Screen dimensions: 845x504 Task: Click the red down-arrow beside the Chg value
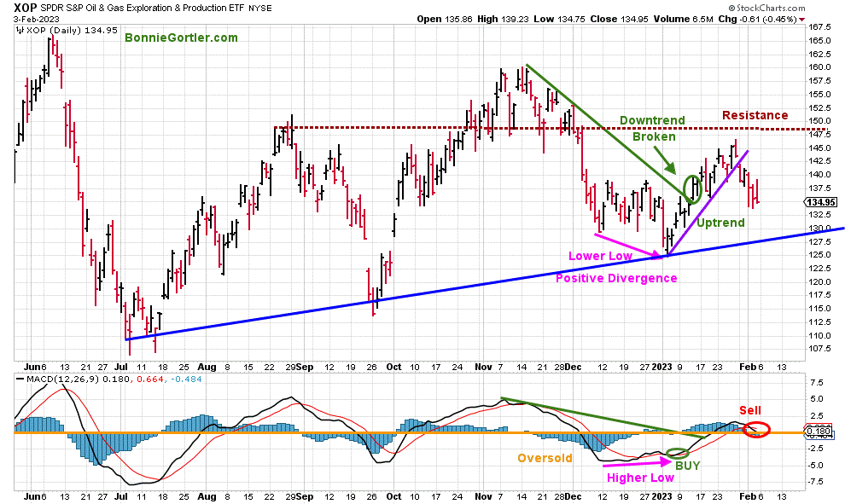click(x=802, y=20)
